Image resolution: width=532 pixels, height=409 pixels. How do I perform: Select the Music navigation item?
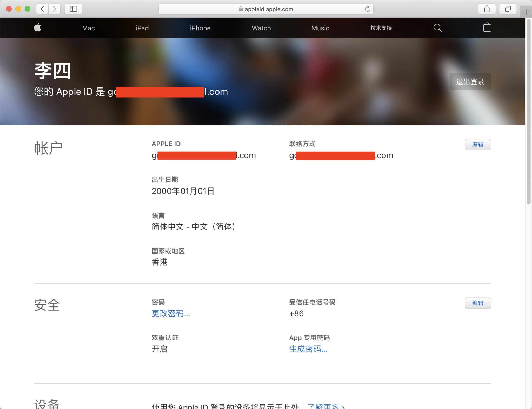[x=320, y=28]
